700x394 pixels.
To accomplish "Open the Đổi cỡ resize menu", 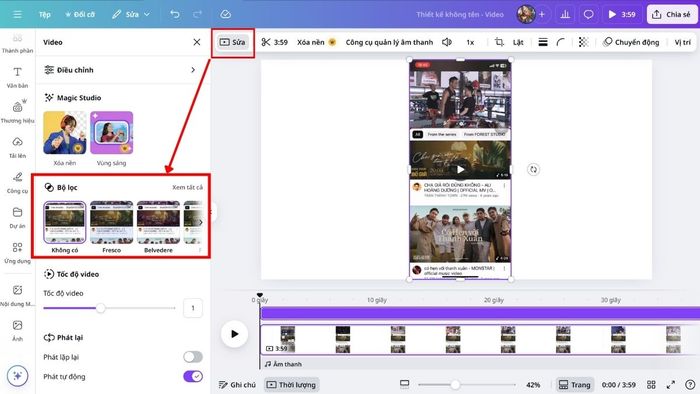I will [x=80, y=14].
